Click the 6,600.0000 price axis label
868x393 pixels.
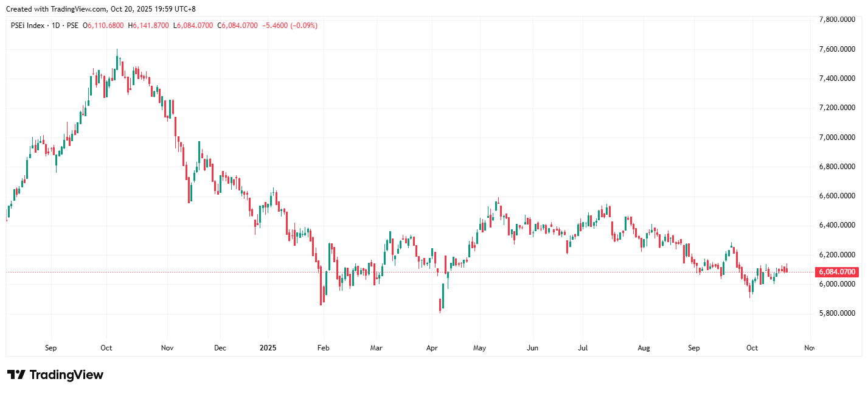point(836,196)
